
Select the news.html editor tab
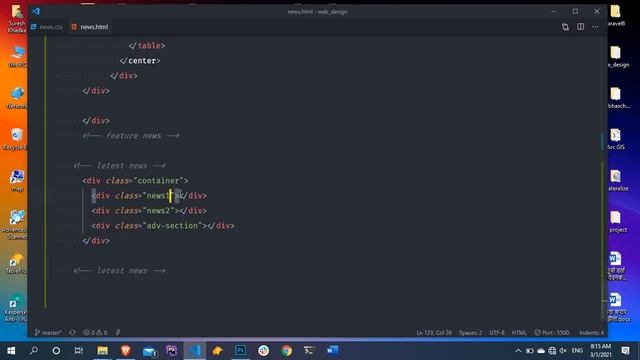pos(90,27)
